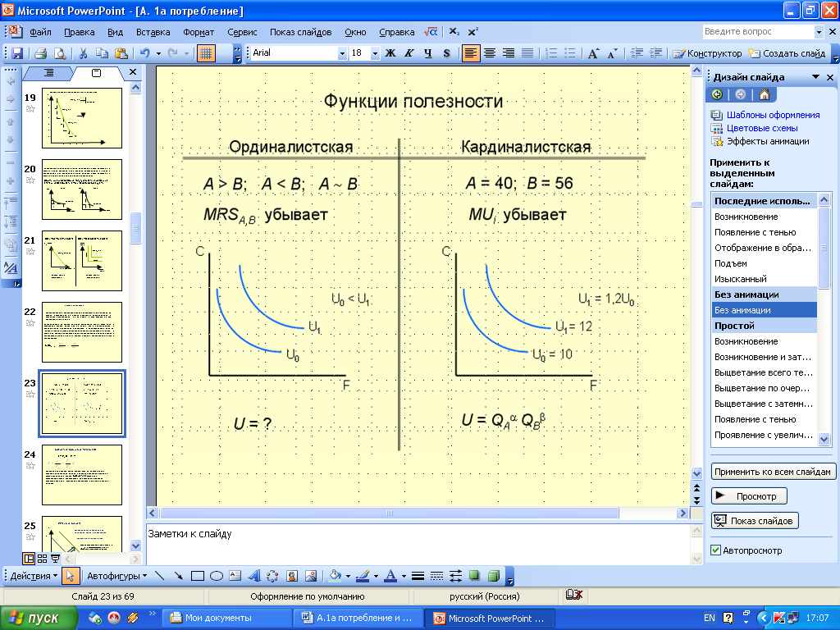The width and height of the screenshot is (840, 630).
Task: Select the Arrow drawing tool
Action: [178, 576]
